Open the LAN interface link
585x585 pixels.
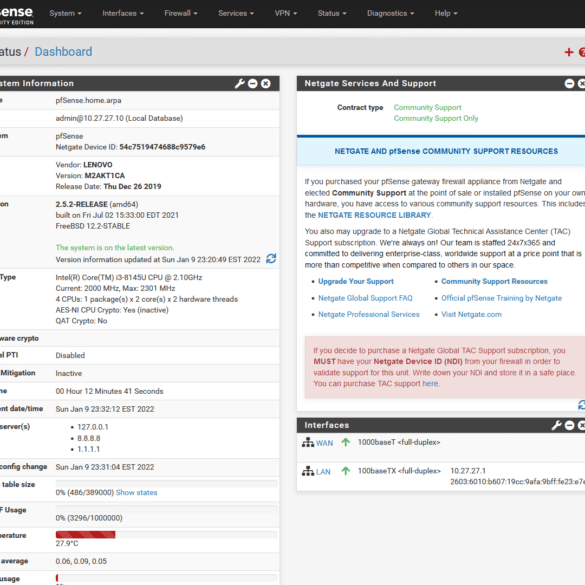point(323,472)
